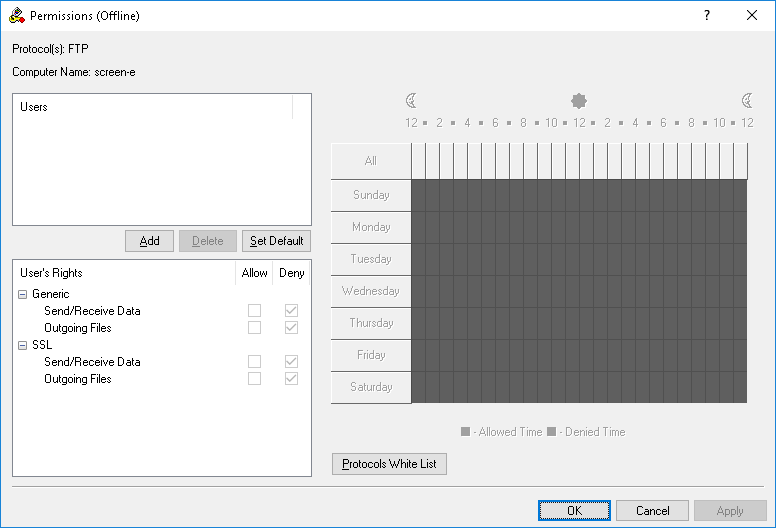Open the Protocols White List
Viewport: 776px width, 528px height.
[x=389, y=464]
